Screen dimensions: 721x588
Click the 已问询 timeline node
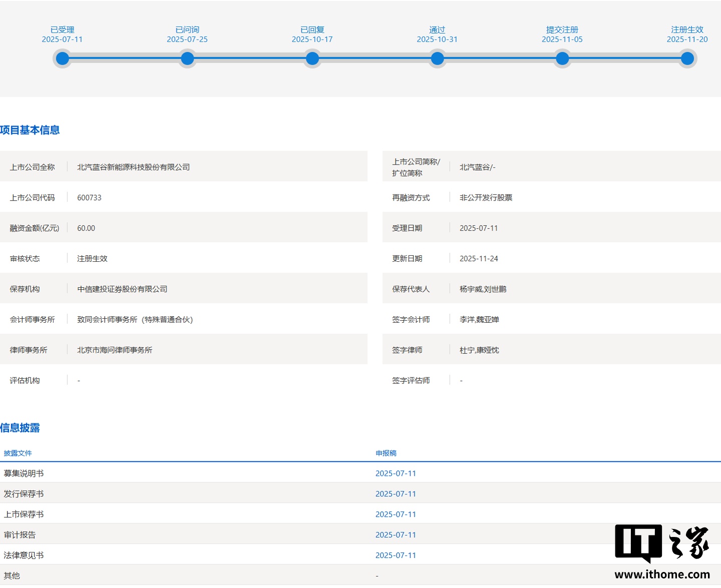(187, 59)
